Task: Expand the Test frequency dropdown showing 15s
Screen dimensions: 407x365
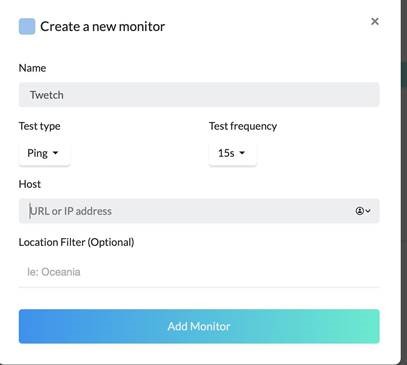Action: click(x=233, y=153)
